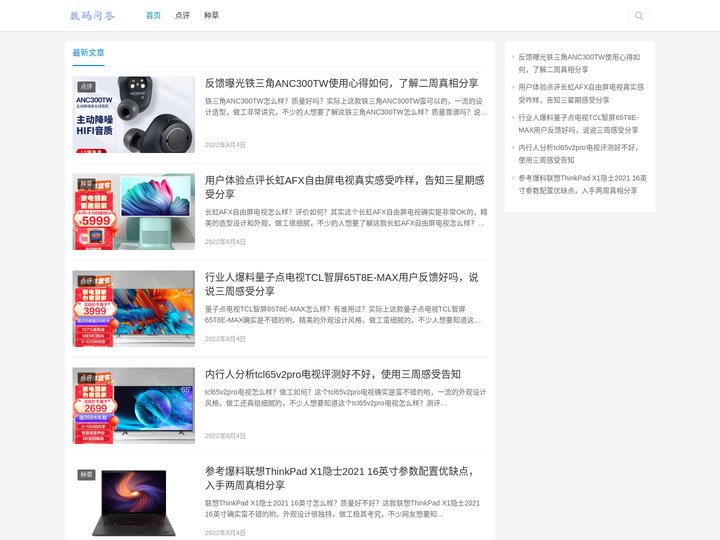The width and height of the screenshot is (720, 540).
Task: Click the excerpt of tcl65v2pro article
Action: (x=345, y=398)
